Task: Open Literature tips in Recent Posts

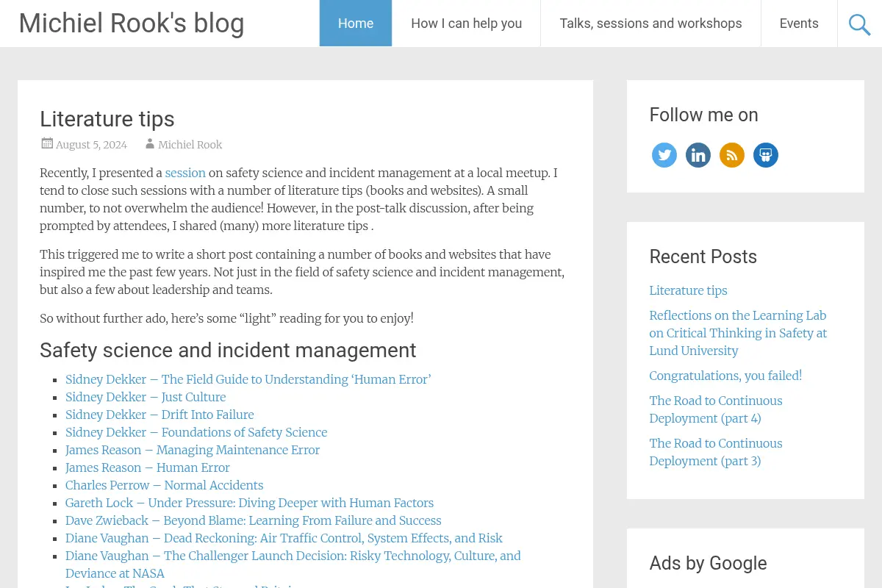Action: (x=688, y=290)
